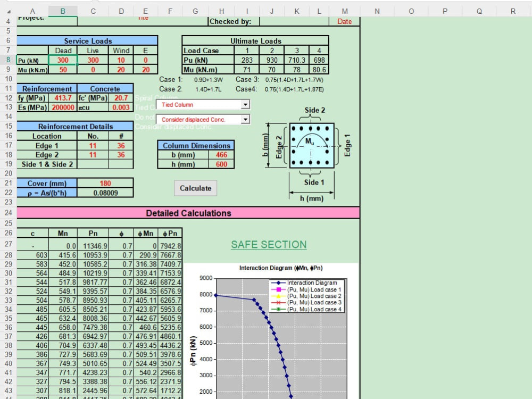Click h (mm) value 600
Image resolution: width=532 pixels, height=399 pixels.
[x=221, y=164]
